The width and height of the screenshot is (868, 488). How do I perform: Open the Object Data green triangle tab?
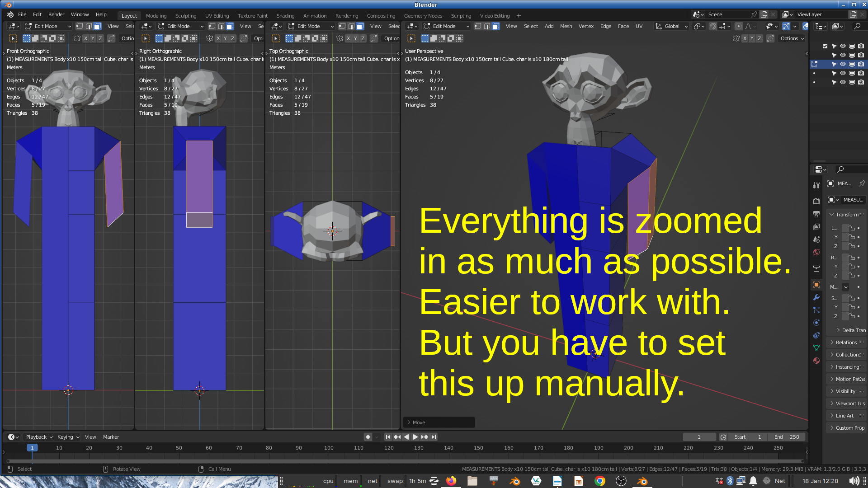(816, 348)
